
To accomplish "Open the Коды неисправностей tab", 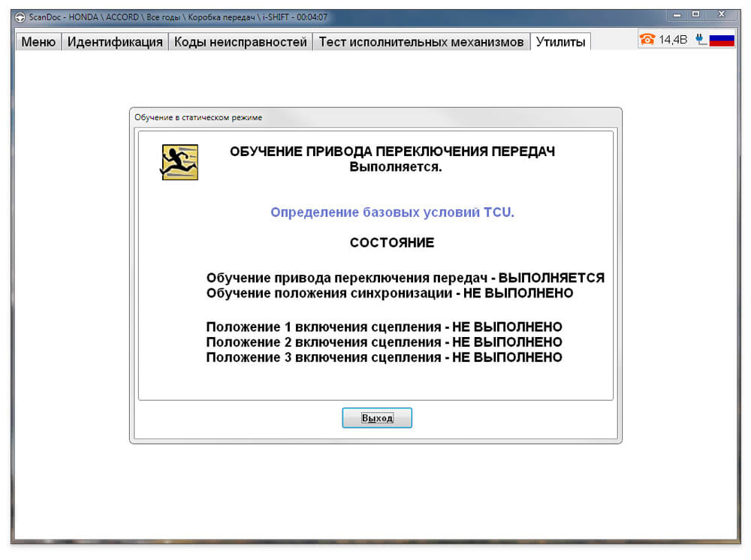I will (240, 41).
